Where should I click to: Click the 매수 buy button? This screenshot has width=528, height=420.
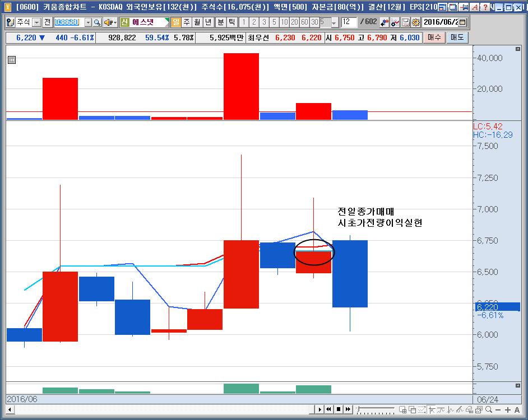point(434,38)
